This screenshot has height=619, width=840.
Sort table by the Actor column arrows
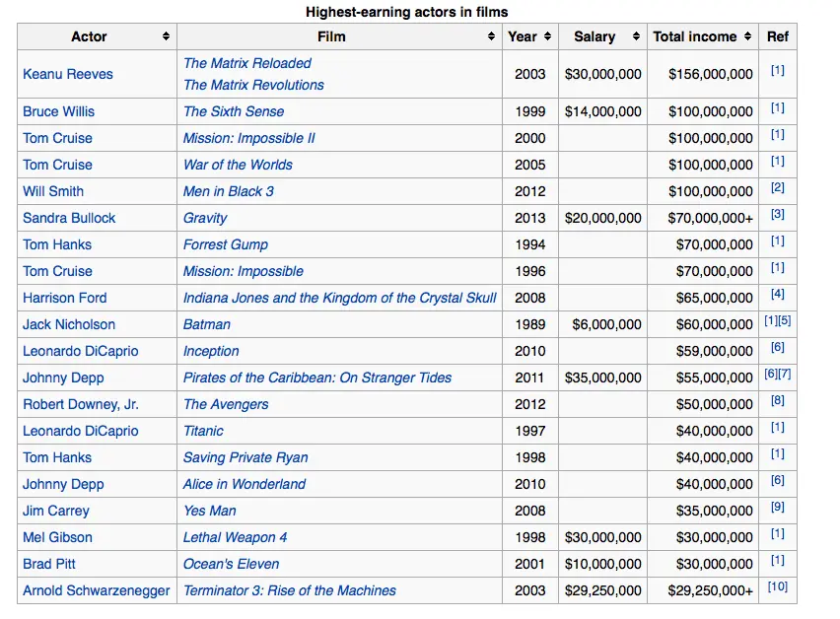pos(166,36)
